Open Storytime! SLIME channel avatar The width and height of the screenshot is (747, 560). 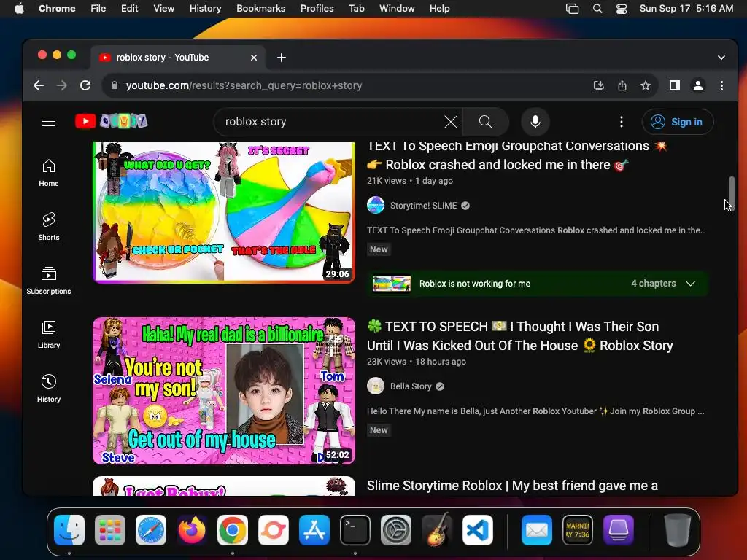376,205
